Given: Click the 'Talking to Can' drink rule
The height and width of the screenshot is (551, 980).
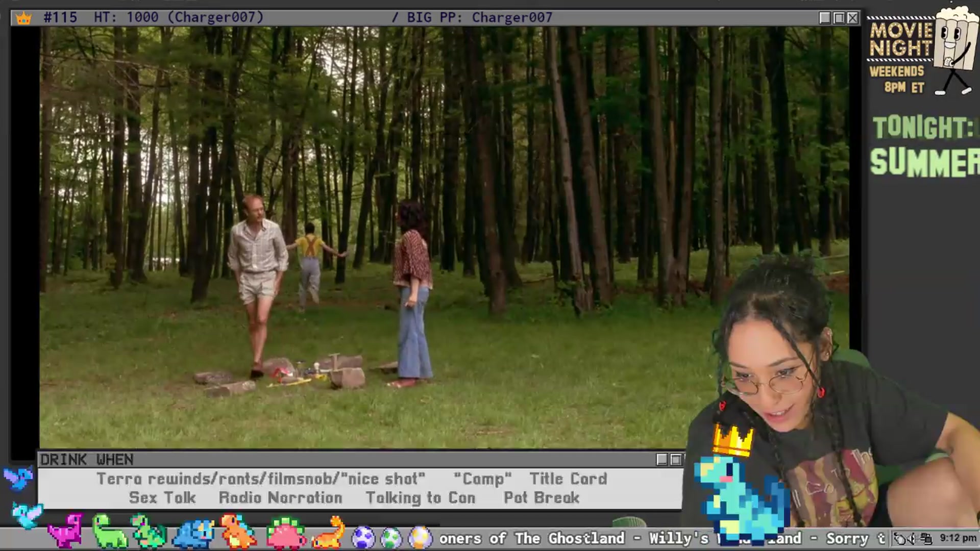Looking at the screenshot, I should coord(421,497).
